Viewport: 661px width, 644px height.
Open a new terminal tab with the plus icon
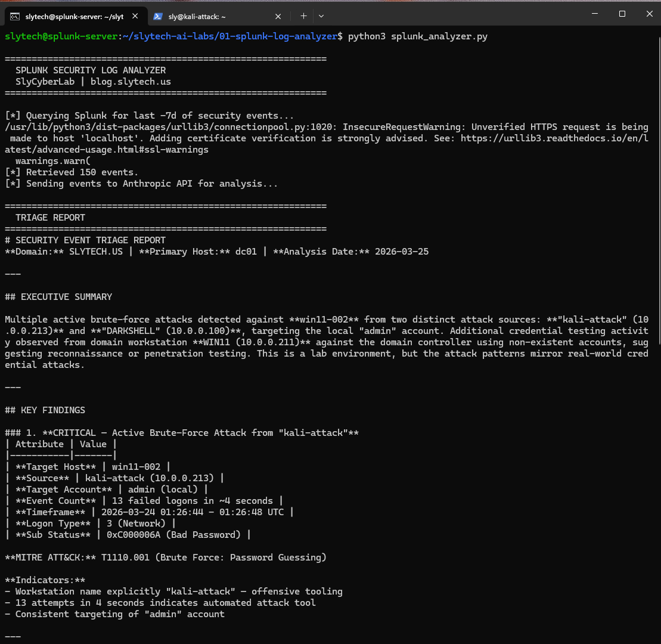pos(303,16)
